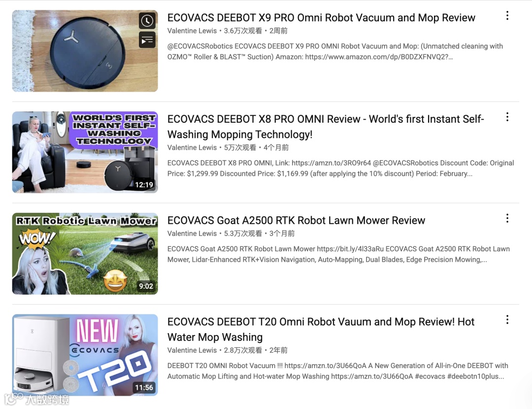Screen dimensions: 532x409
Task: Click Goat A2500 description mentioning Lidar-Enhanced RTK
Action: pyautogui.click(x=338, y=254)
